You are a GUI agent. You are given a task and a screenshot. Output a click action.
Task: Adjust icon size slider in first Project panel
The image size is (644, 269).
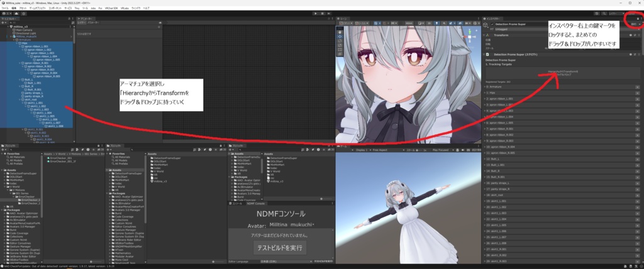coord(96,261)
